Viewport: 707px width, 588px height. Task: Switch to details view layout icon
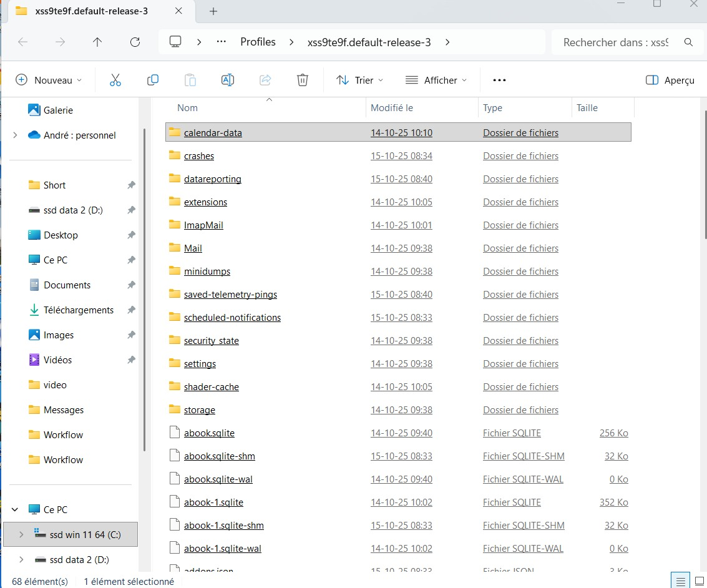pyautogui.click(x=679, y=580)
